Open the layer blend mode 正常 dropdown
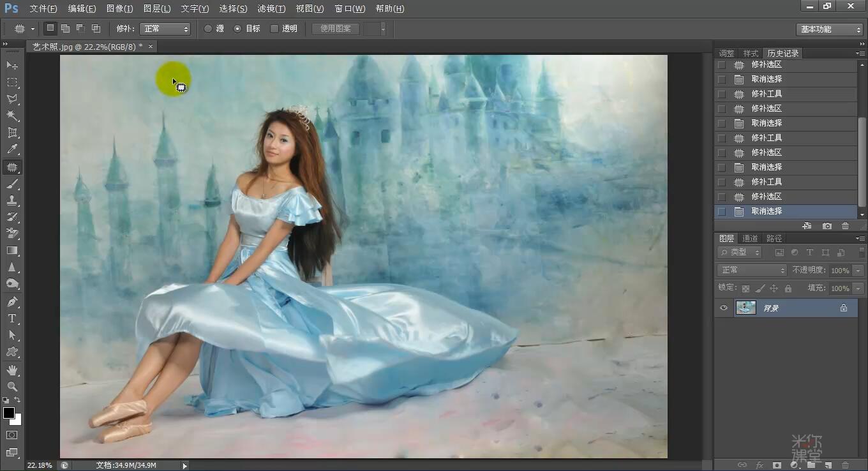The height and width of the screenshot is (471, 868). [x=752, y=271]
